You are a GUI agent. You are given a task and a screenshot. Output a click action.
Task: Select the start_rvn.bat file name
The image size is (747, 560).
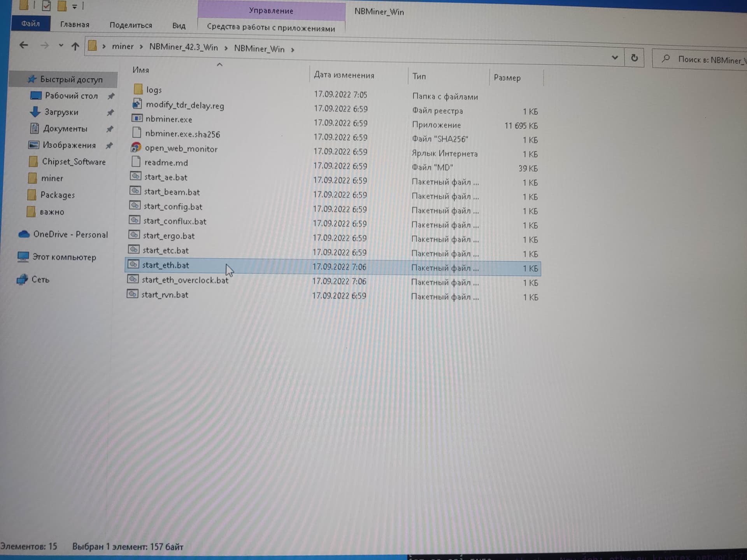(165, 295)
